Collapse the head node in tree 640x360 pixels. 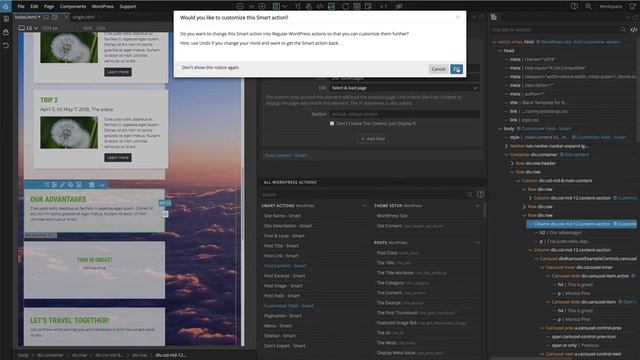pyautogui.click(x=500, y=51)
